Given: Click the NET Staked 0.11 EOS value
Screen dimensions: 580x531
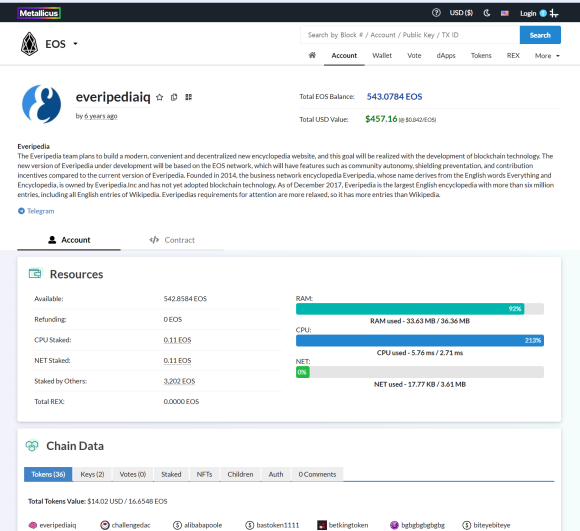Looking at the screenshot, I should coord(177,361).
